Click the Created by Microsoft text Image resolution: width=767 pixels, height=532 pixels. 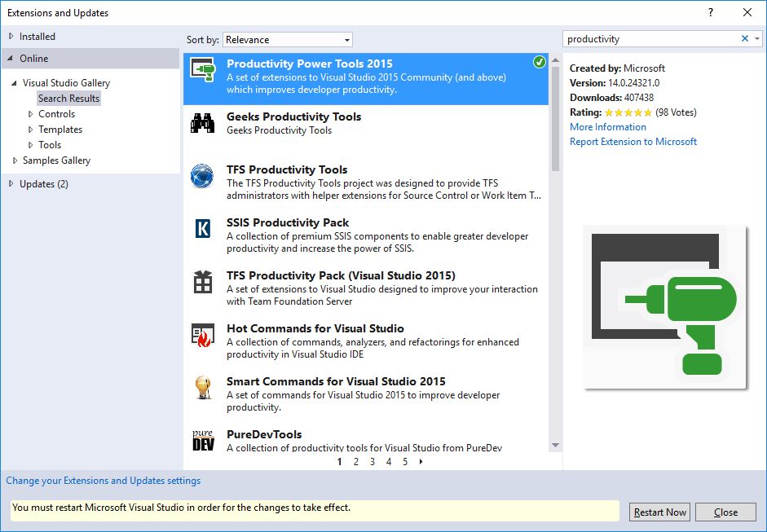tap(617, 68)
